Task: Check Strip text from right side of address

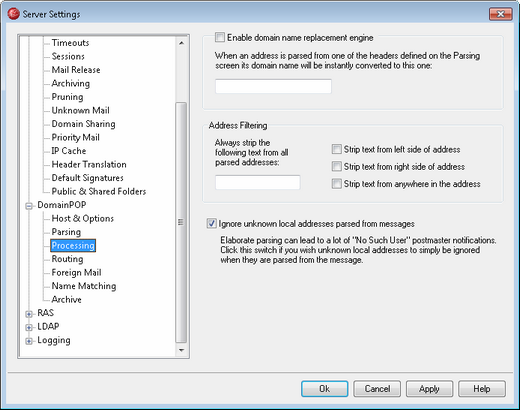Action: click(337, 166)
